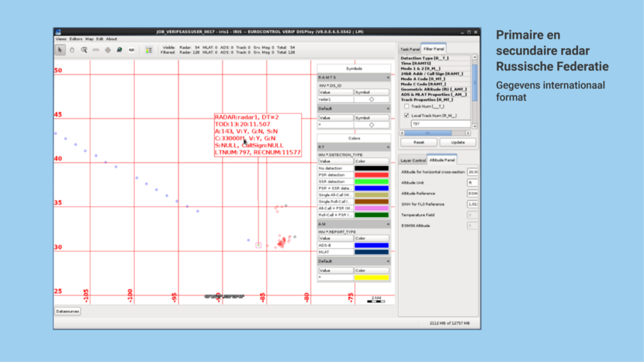The image size is (644, 362).
Task: Click the crosshair center tool
Action: (108, 50)
